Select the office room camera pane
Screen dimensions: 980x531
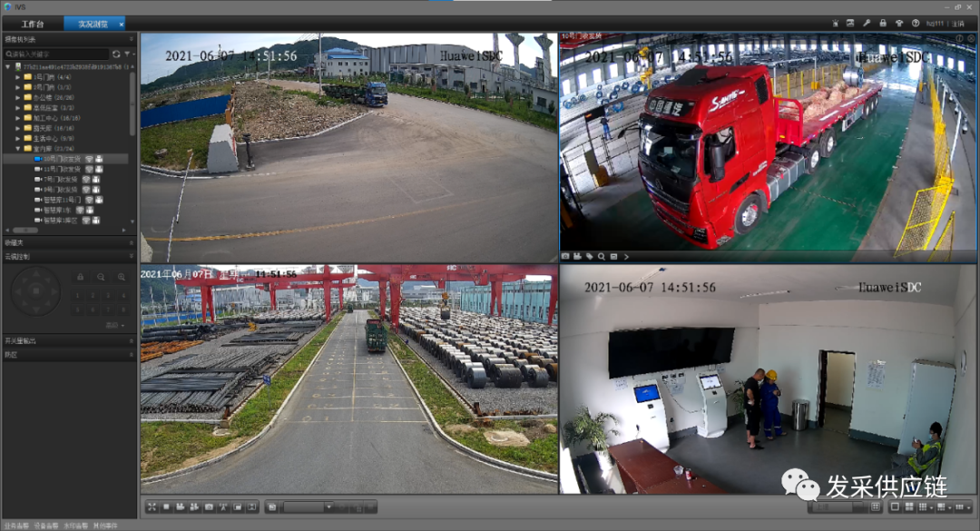768,379
